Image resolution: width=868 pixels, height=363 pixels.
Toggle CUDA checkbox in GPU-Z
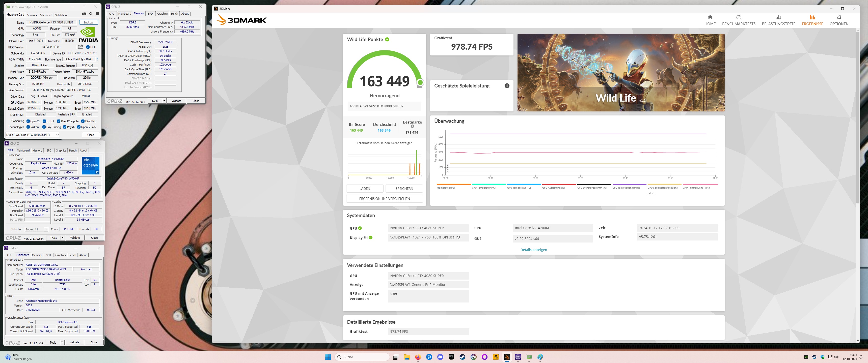pyautogui.click(x=44, y=121)
